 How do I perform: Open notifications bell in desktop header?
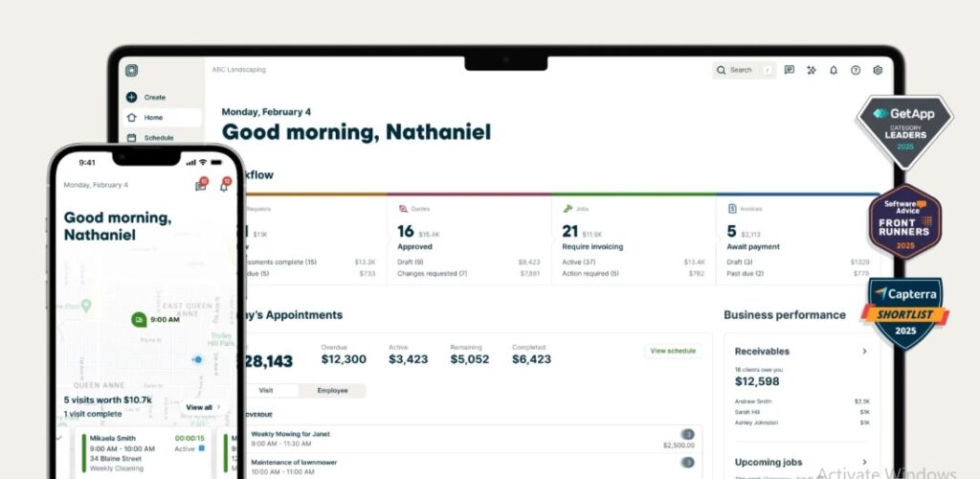tap(833, 70)
